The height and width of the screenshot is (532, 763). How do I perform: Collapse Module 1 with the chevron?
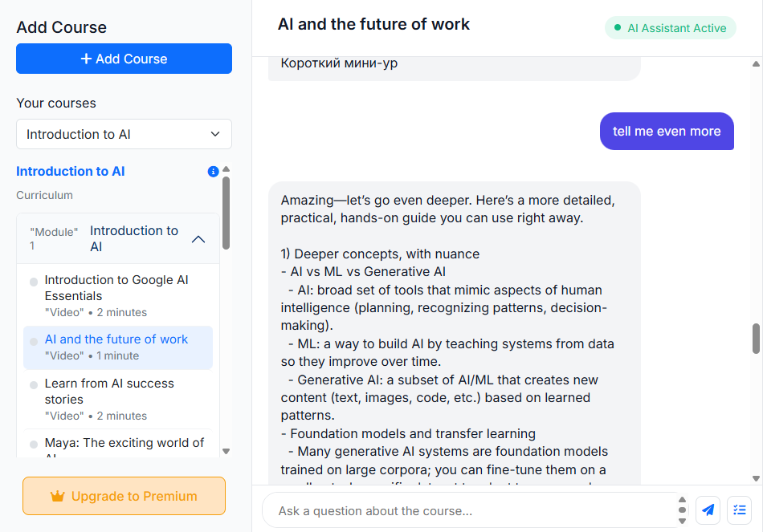coord(198,239)
